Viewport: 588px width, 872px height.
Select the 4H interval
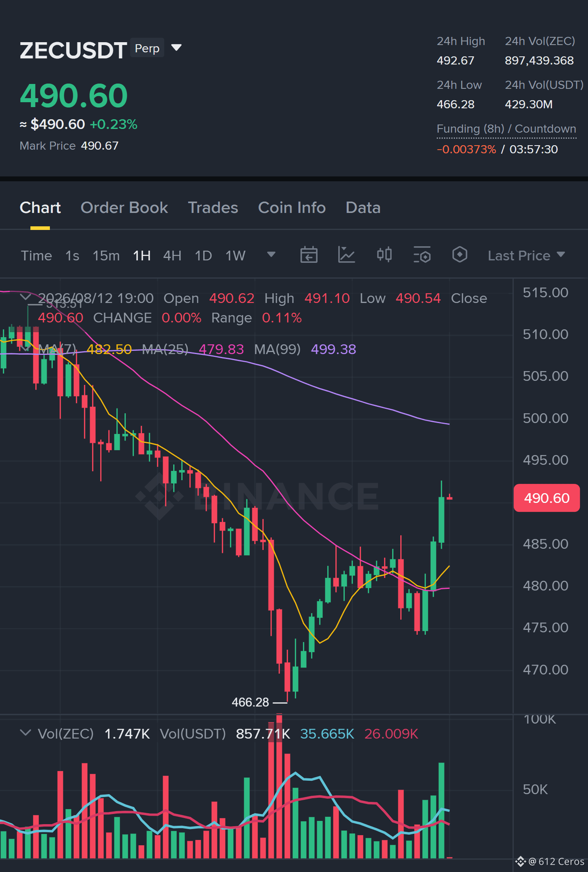[x=172, y=256]
